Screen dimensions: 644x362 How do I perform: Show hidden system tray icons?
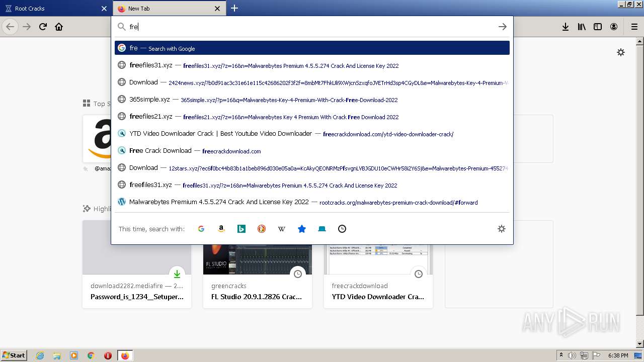(x=561, y=355)
